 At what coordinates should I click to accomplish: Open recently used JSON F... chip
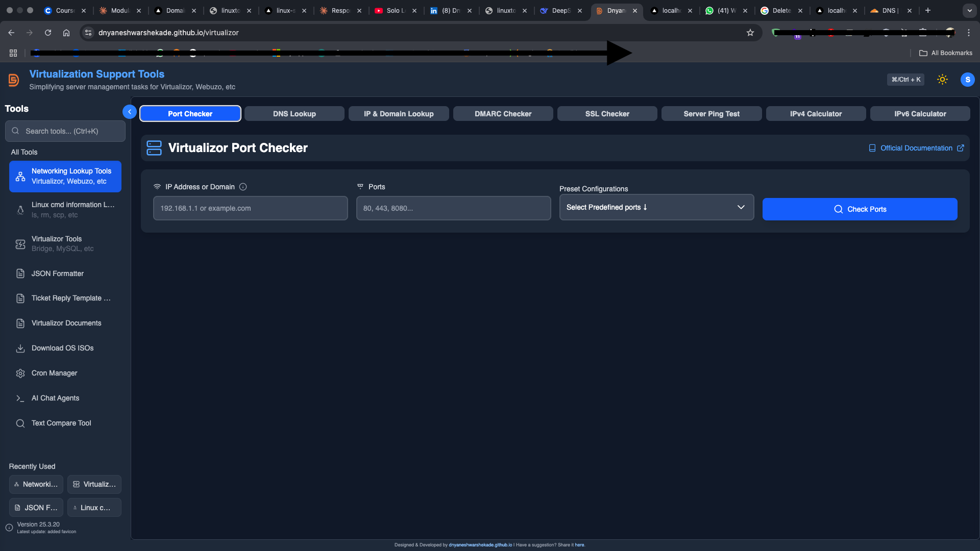tap(36, 508)
